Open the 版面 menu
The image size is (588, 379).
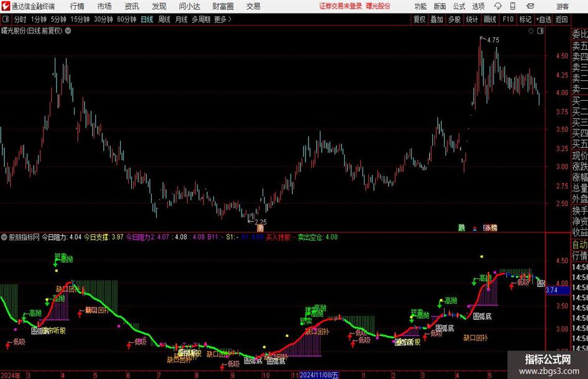(440, 6)
